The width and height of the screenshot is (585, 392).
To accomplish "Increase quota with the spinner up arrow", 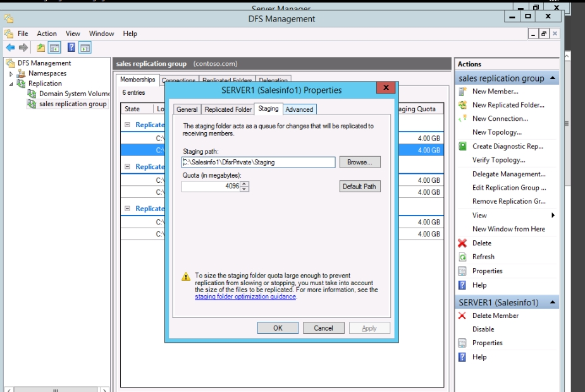I will point(245,184).
